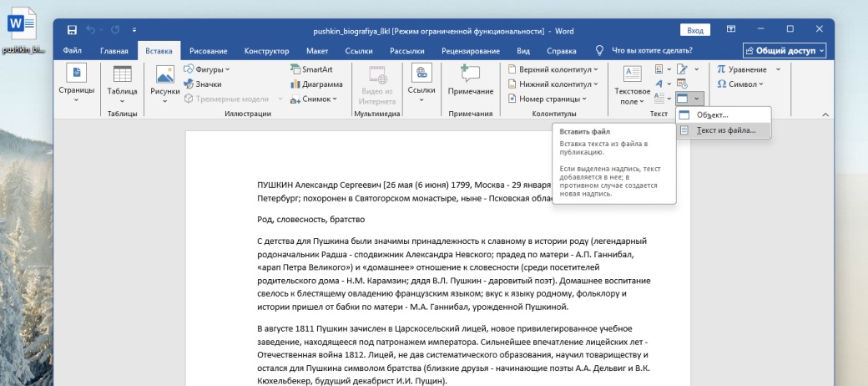Click the paragraph starting 'В августе 1811 Пушкин'

click(452, 355)
